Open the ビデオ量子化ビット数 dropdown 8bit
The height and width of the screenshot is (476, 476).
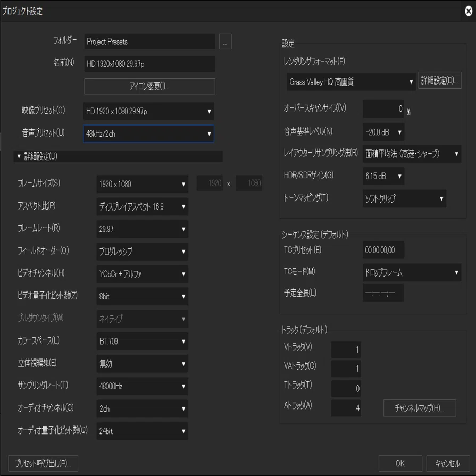[143, 296]
